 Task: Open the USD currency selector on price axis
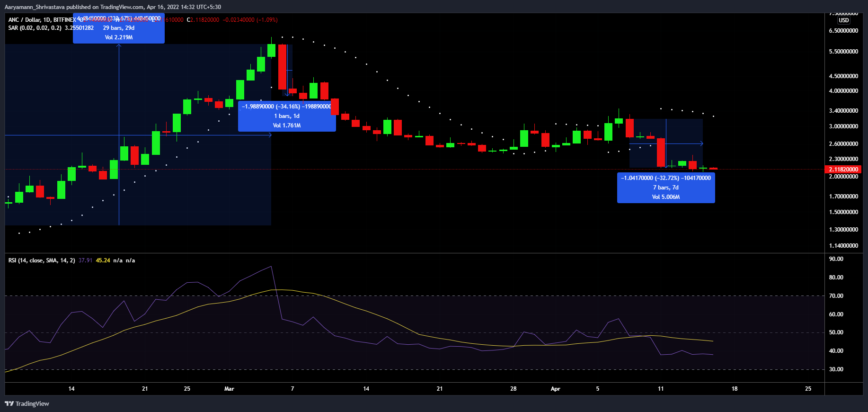click(843, 20)
